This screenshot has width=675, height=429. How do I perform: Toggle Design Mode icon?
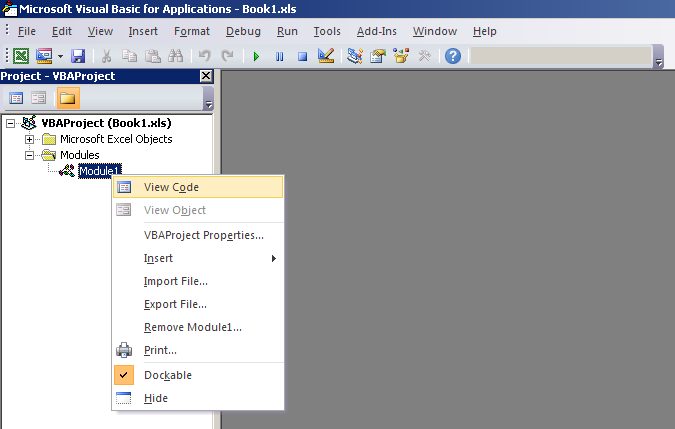326,56
